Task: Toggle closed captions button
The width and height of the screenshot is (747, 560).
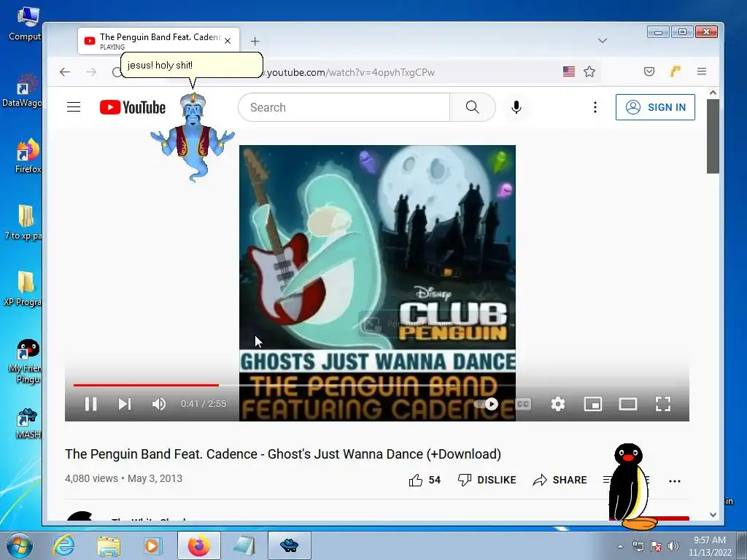Action: point(523,404)
